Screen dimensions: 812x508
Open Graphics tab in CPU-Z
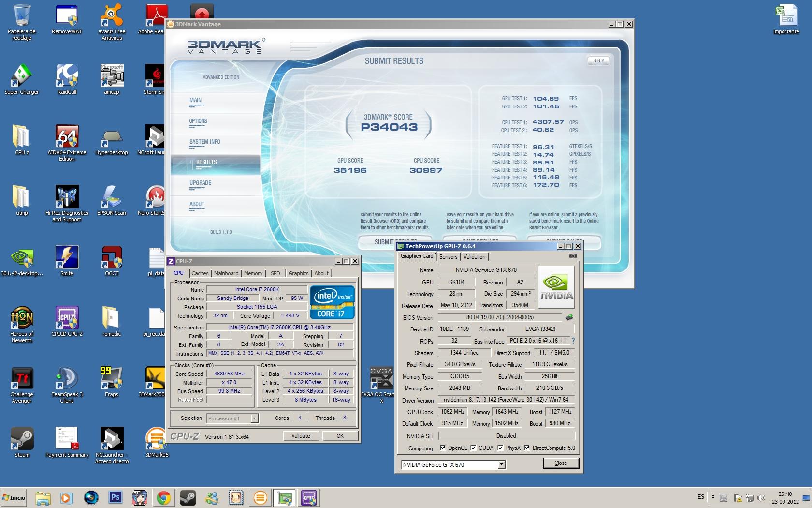(299, 273)
